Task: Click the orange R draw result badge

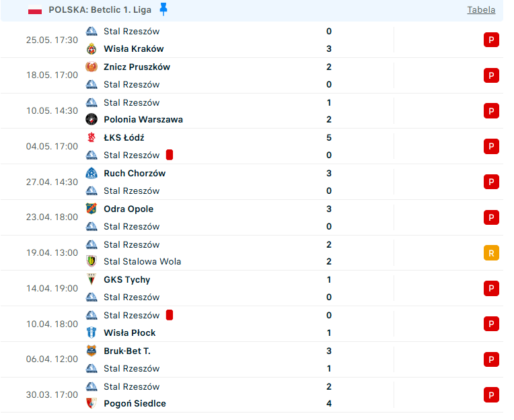Action: coord(491,253)
